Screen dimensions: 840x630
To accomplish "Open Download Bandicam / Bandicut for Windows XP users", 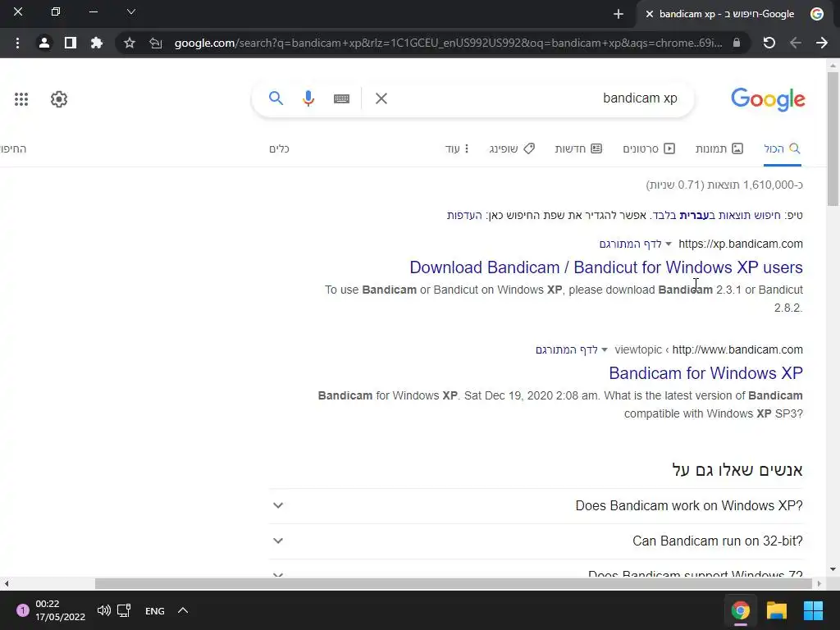I will [606, 267].
